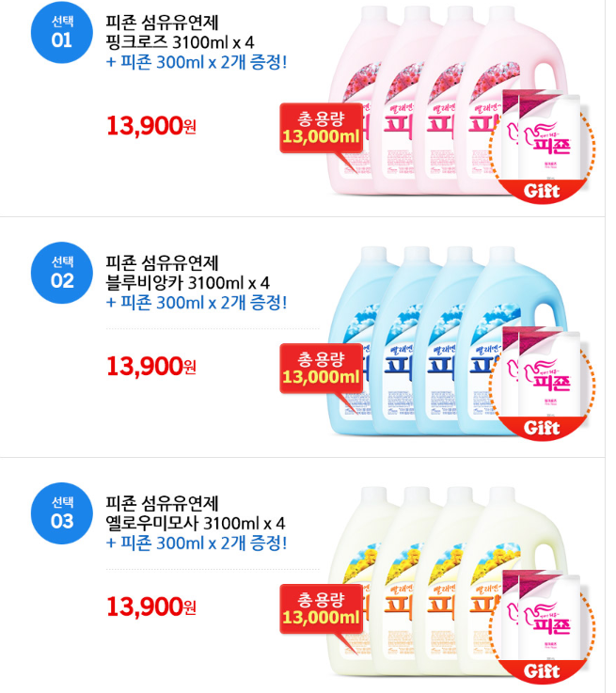Image resolution: width=616 pixels, height=693 pixels.
Task: Click the red 총용량 13,000ml tag for 옐로우미모사
Action: click(321, 608)
